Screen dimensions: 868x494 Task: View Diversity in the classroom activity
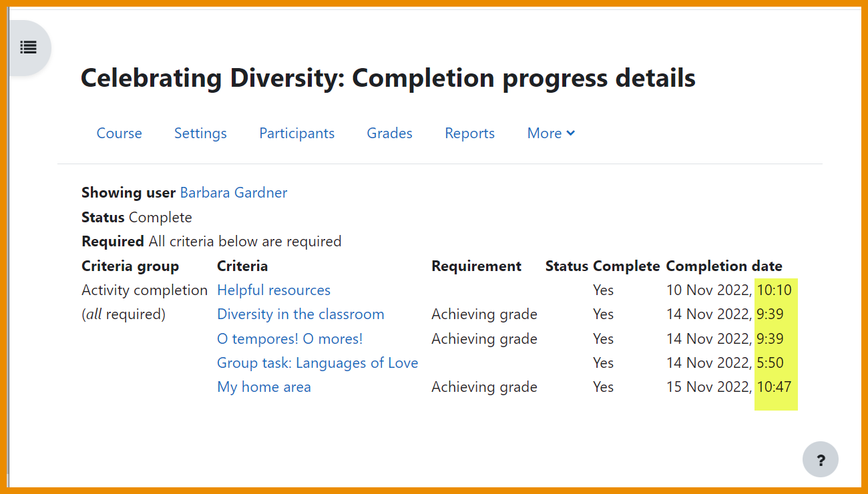pos(300,314)
